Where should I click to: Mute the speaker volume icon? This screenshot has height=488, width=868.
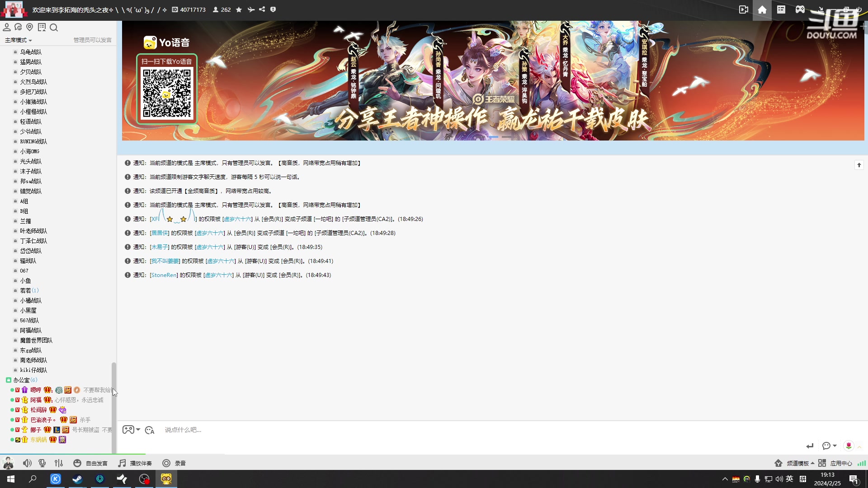[27, 463]
